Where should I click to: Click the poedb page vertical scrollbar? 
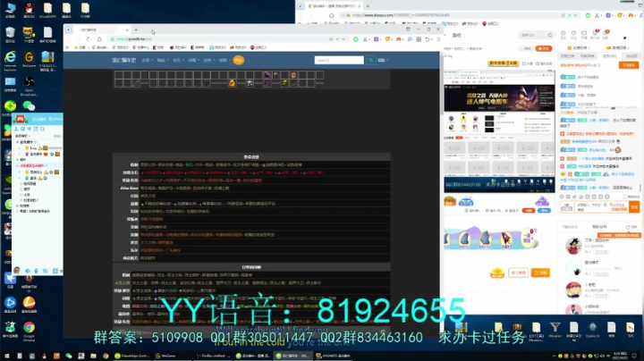click(442, 84)
